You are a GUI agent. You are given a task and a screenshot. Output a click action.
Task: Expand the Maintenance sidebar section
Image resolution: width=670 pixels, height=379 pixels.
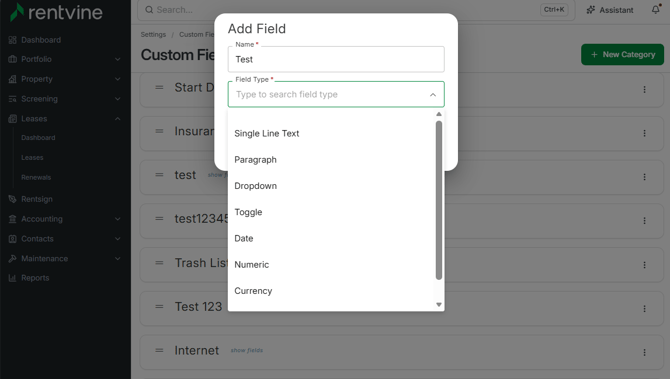click(x=118, y=259)
